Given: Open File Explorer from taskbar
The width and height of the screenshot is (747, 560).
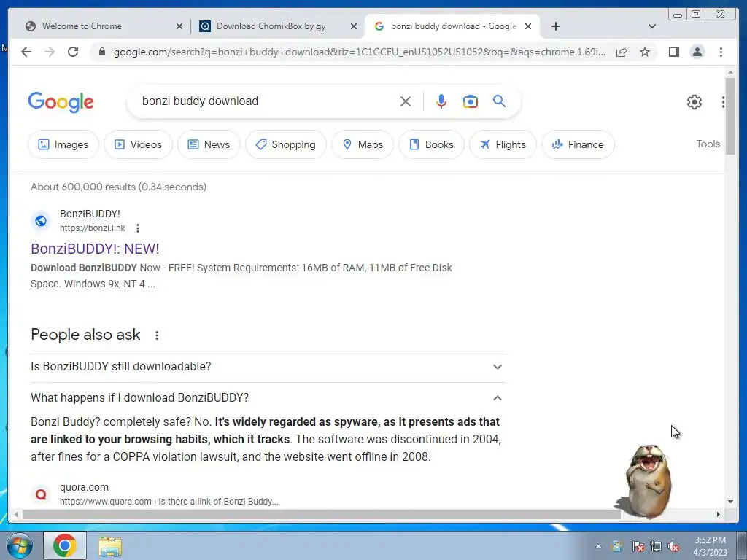Looking at the screenshot, I should tap(110, 545).
